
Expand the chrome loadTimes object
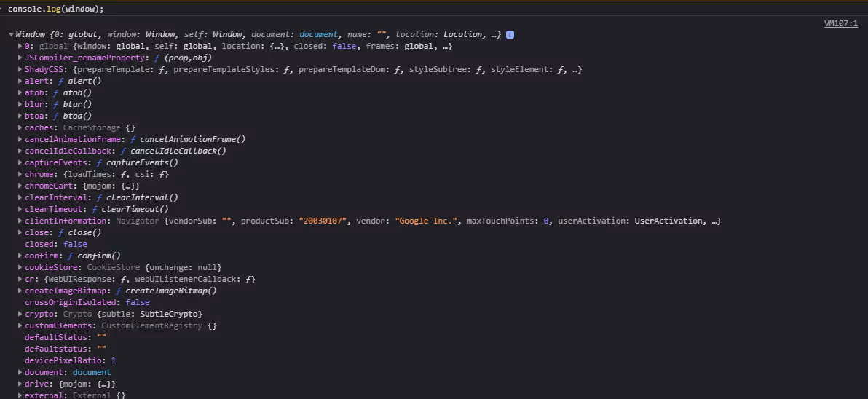click(20, 175)
